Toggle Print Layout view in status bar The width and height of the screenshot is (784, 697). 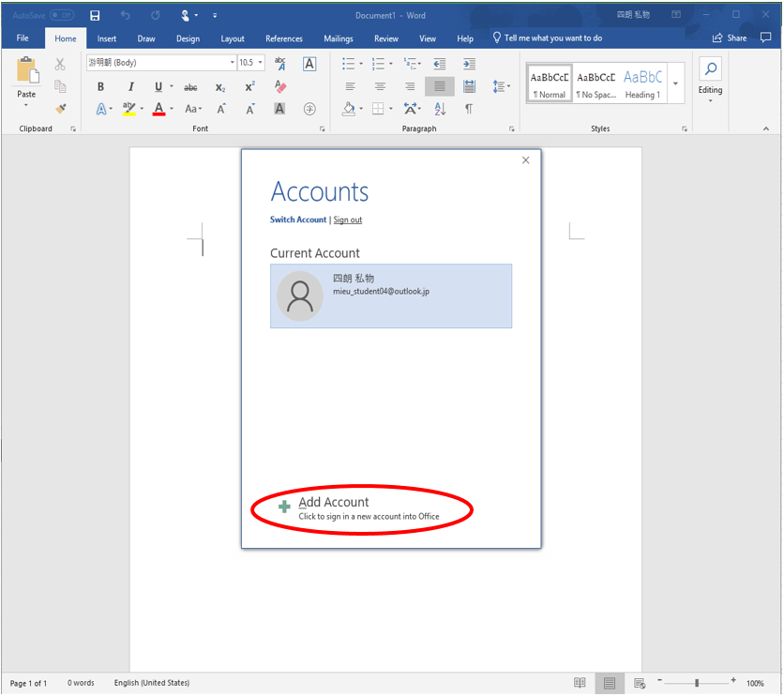pos(610,683)
